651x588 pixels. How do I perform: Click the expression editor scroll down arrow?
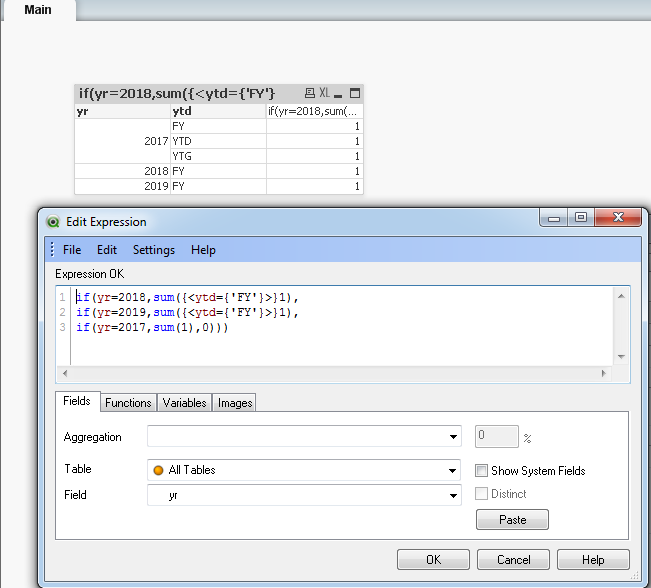pos(622,357)
